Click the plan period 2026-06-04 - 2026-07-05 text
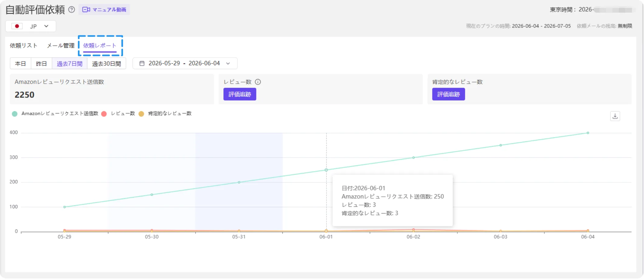Screen dimensions: 644x279 click(x=541, y=26)
